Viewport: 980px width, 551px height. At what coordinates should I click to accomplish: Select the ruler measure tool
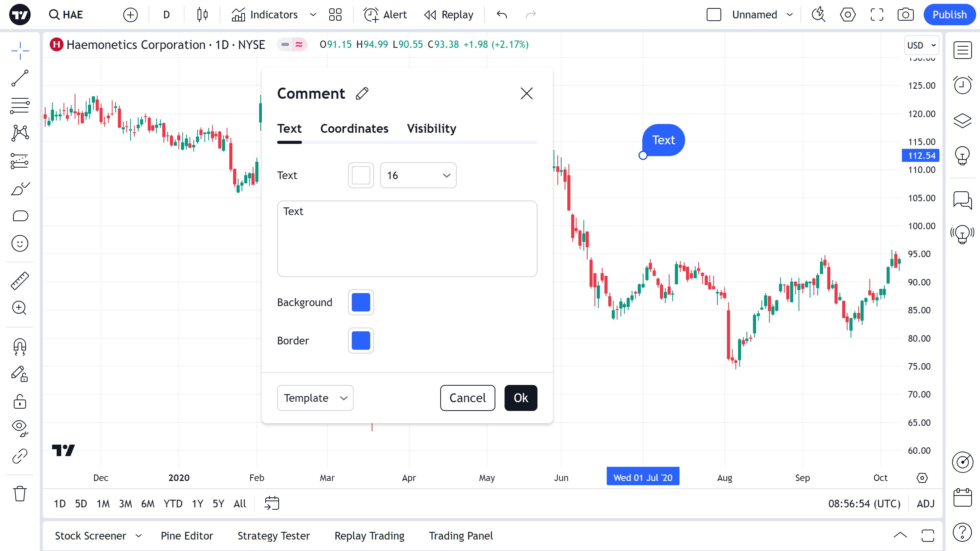pos(20,280)
